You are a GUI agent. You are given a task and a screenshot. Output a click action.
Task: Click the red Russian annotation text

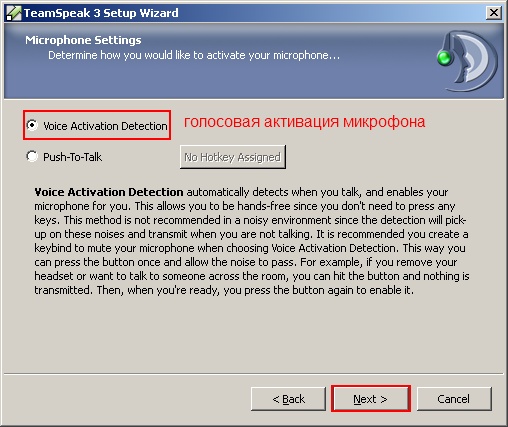(x=304, y=122)
